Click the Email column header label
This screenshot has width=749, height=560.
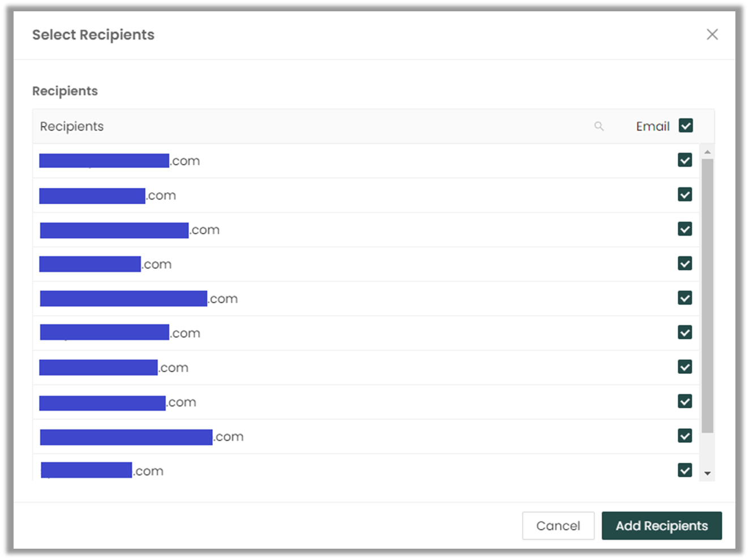tap(652, 127)
